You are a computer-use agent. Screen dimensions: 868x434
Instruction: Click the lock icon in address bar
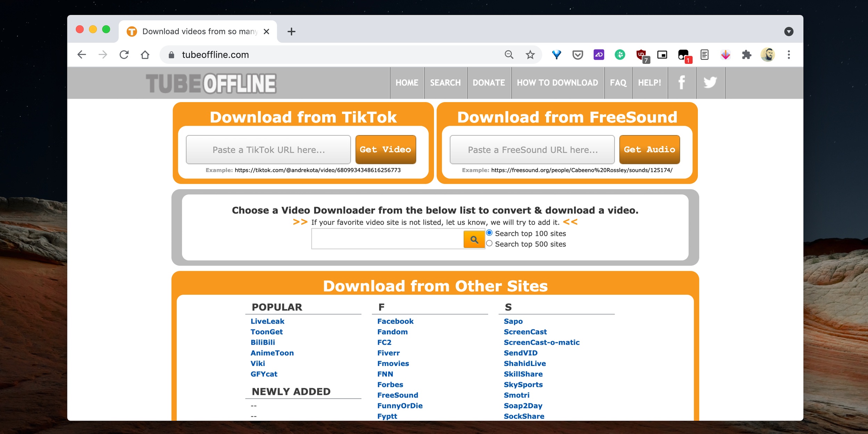click(x=171, y=55)
